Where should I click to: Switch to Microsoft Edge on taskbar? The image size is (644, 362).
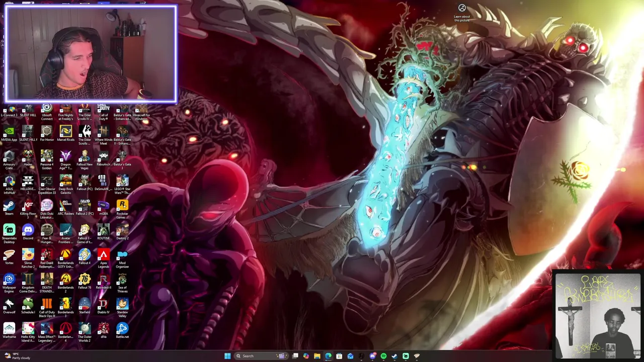click(328, 356)
